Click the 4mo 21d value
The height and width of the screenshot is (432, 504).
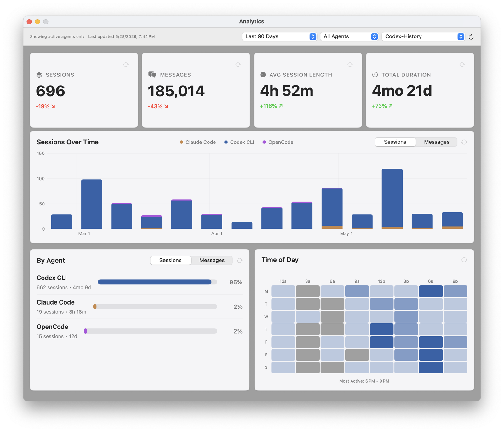click(x=402, y=91)
